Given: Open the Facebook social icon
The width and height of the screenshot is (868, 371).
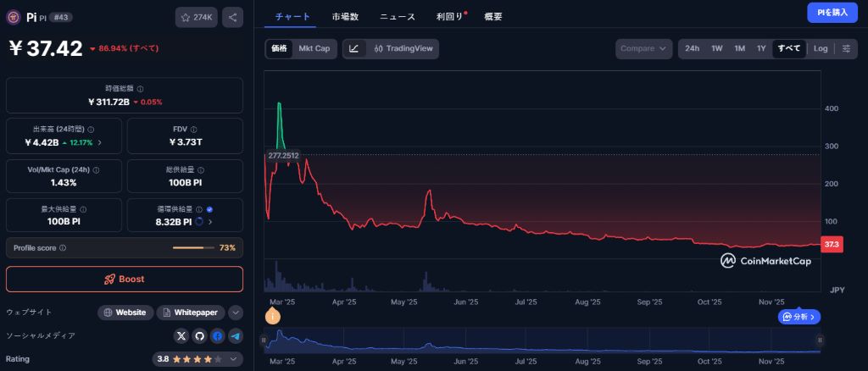Looking at the screenshot, I should (x=218, y=335).
